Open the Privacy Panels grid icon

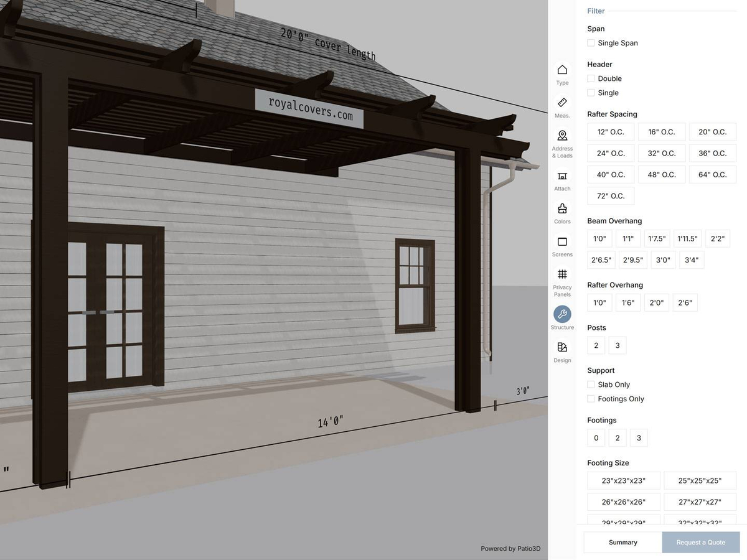(562, 274)
